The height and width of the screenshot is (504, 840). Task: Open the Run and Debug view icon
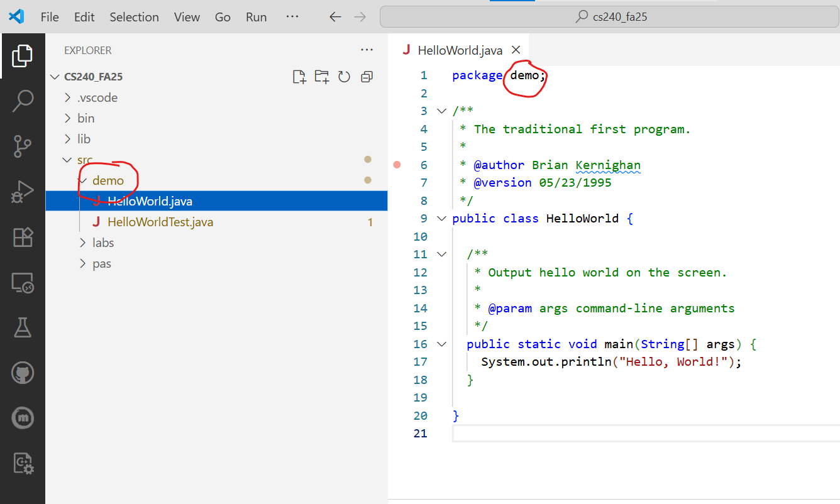tap(23, 192)
